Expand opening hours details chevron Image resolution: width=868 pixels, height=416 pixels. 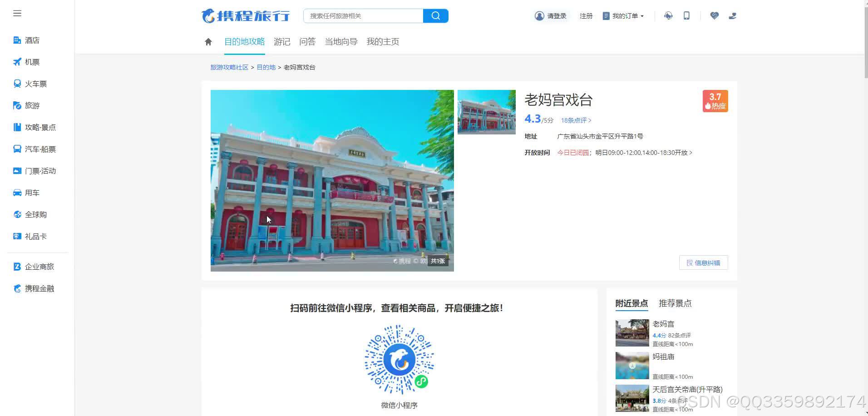tap(691, 153)
